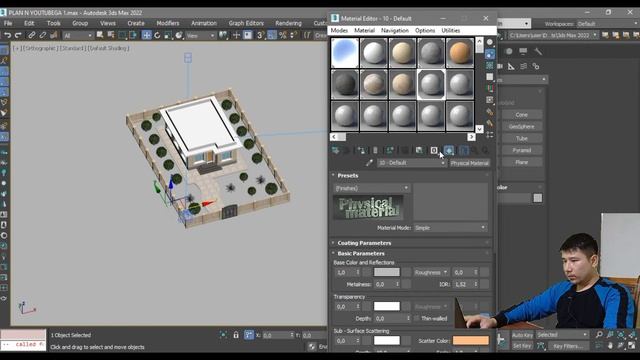Pick material from object with eyedropper
640x360 pixels.
point(369,163)
